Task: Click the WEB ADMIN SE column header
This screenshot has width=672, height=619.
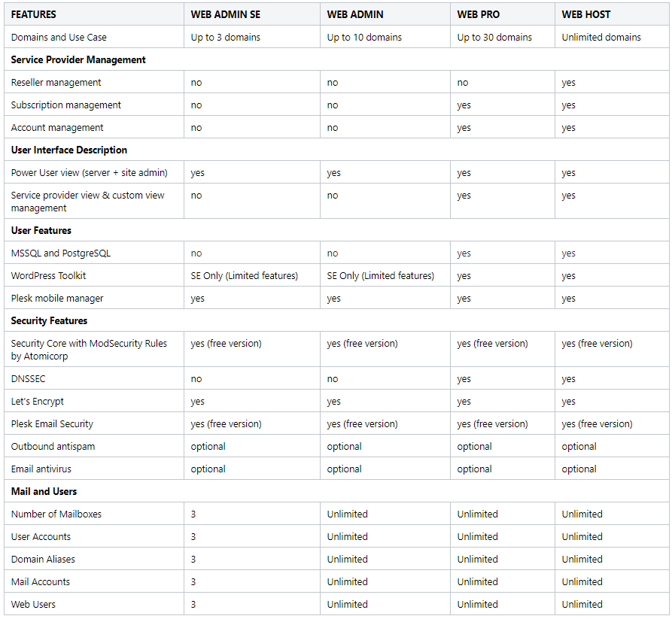Action: (x=227, y=14)
